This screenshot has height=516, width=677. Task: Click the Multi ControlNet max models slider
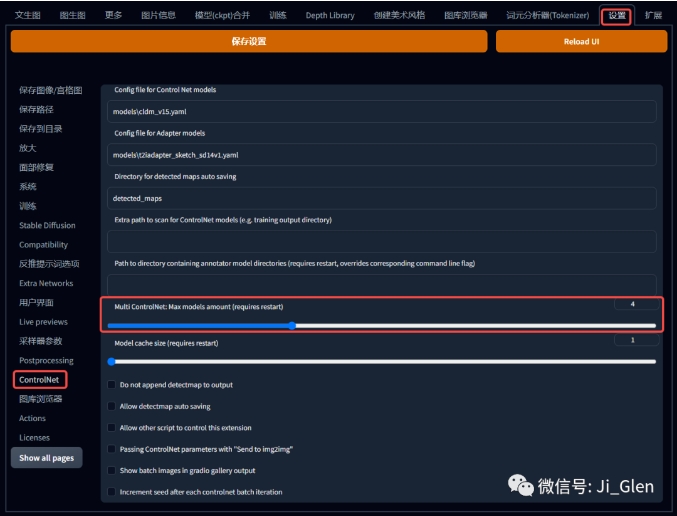point(381,325)
